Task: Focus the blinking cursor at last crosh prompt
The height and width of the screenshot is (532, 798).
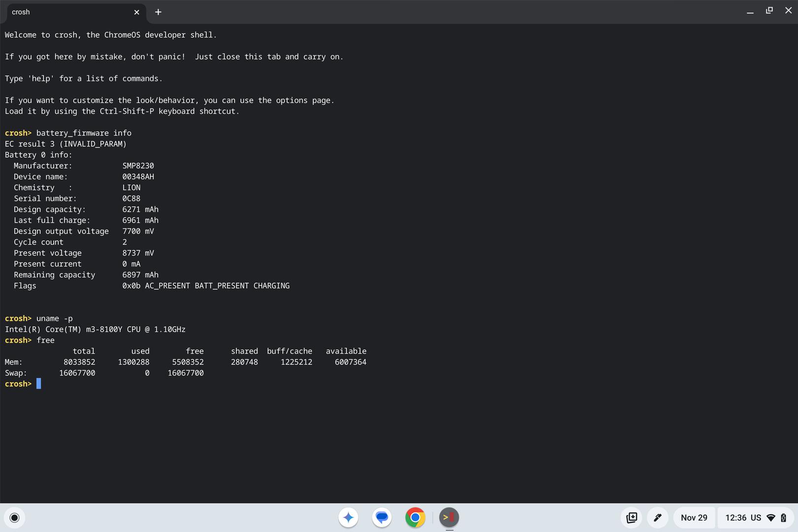Action: coord(39,384)
